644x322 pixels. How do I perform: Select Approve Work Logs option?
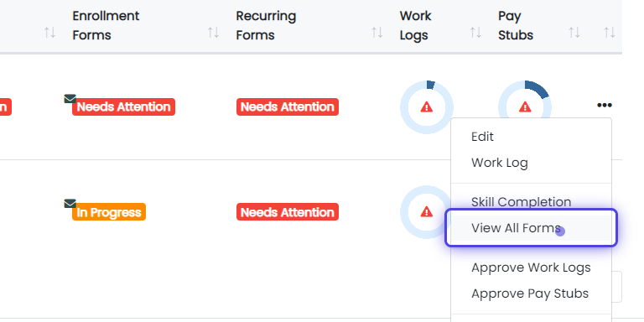(x=531, y=267)
